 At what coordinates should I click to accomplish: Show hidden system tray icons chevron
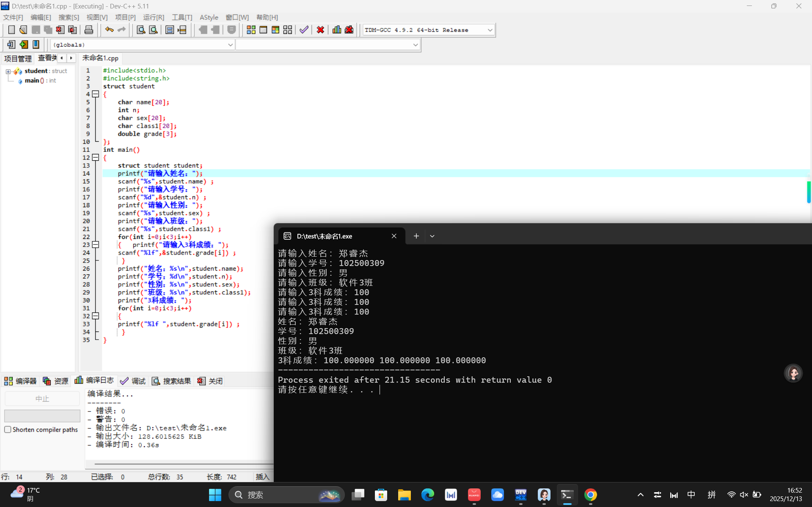pyautogui.click(x=640, y=495)
